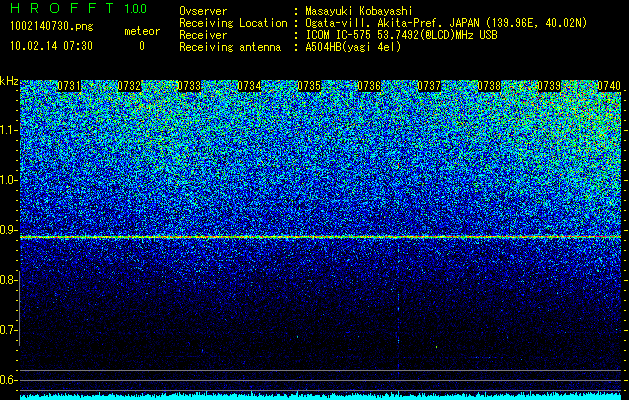Click the Ogata-vill. Akita-Pref. JAPAN location text
The width and height of the screenshot is (629, 400).
(x=445, y=23)
